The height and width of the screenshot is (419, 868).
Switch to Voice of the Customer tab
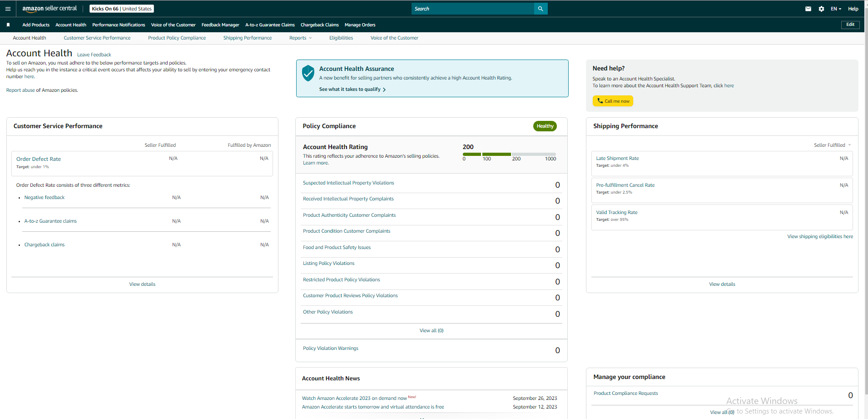coord(394,38)
